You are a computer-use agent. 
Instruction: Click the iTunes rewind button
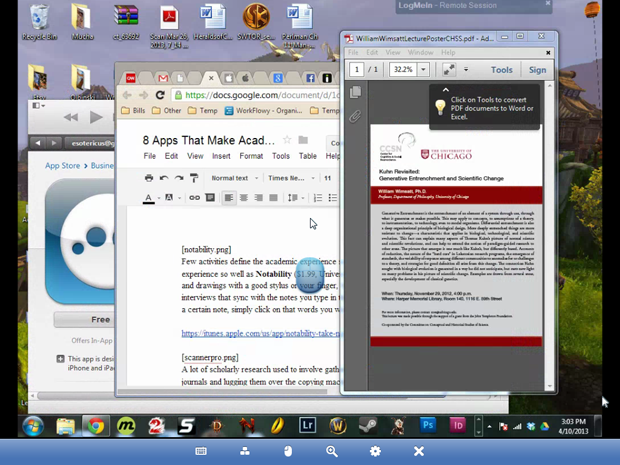click(x=71, y=117)
